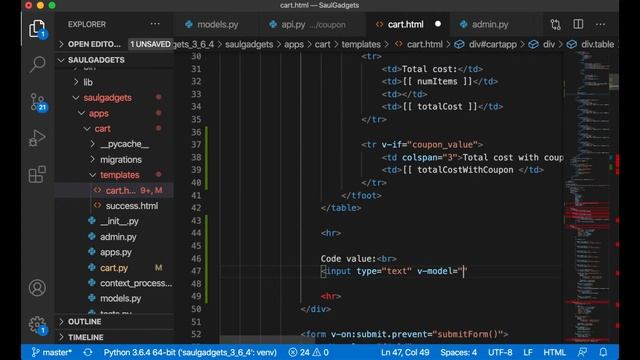The image size is (640, 360).
Task: Place cursor in the "Code value:" line
Action: 358,258
